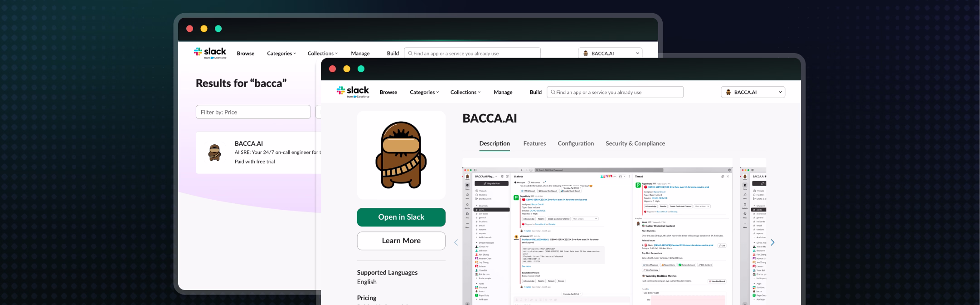This screenshot has height=305, width=980.
Task: Expand Collections menu in front window
Action: point(466,92)
